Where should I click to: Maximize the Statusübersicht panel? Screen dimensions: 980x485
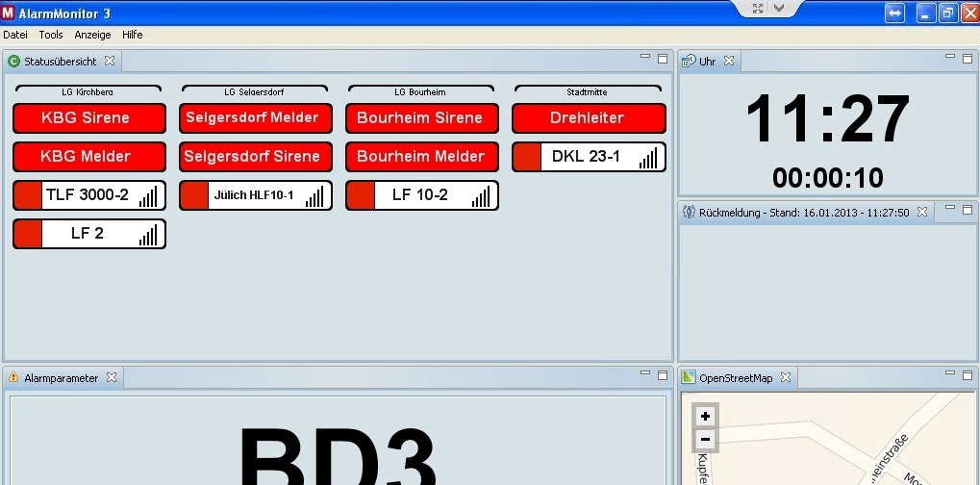[x=663, y=59]
